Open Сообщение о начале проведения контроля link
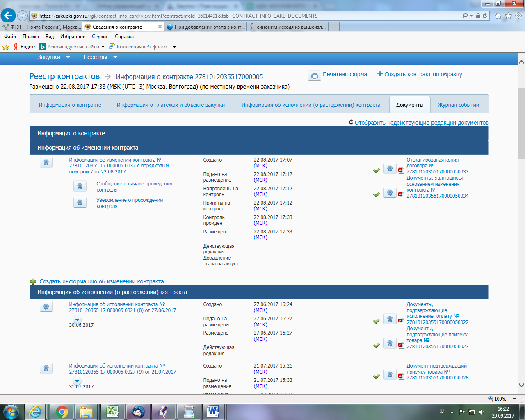 [135, 187]
